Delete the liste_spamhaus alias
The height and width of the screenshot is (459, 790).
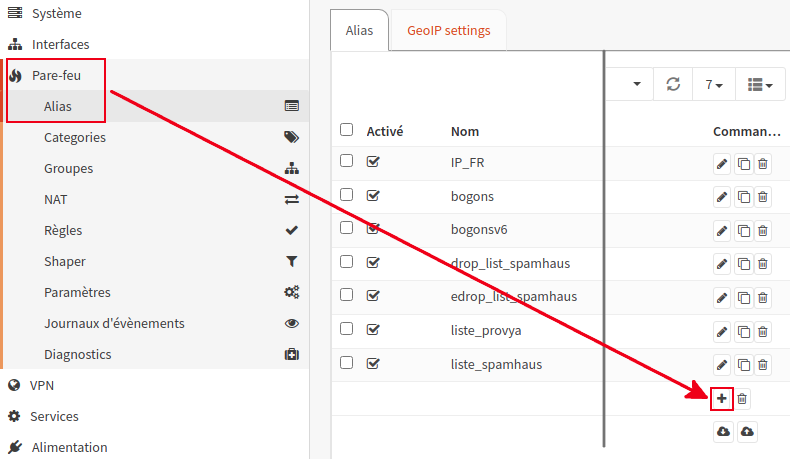[x=763, y=365]
